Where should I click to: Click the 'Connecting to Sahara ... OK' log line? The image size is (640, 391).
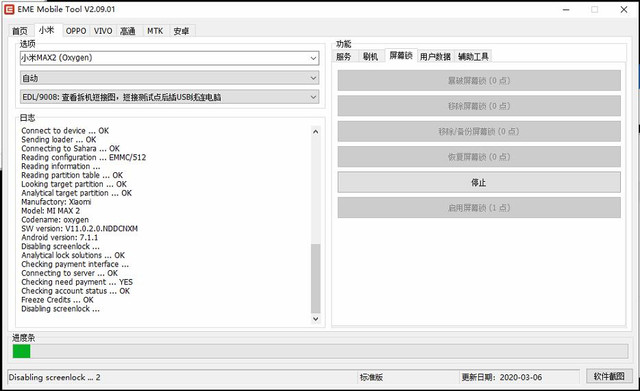70,149
